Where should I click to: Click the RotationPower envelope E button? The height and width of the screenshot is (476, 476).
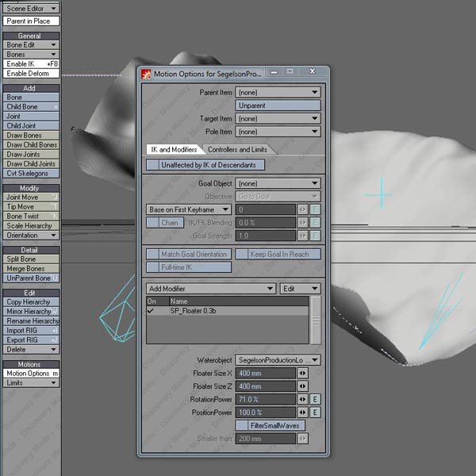tap(315, 399)
